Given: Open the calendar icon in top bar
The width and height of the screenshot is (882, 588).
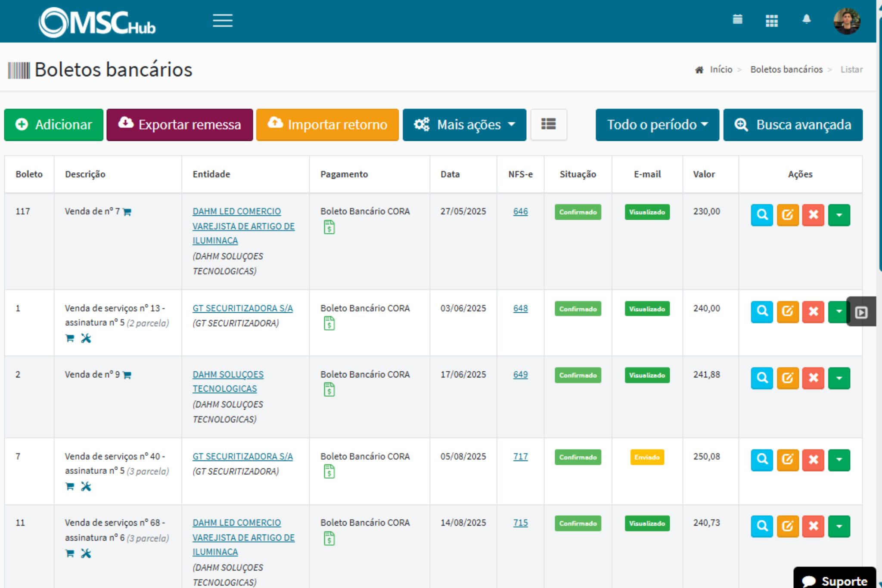Looking at the screenshot, I should 737,20.
